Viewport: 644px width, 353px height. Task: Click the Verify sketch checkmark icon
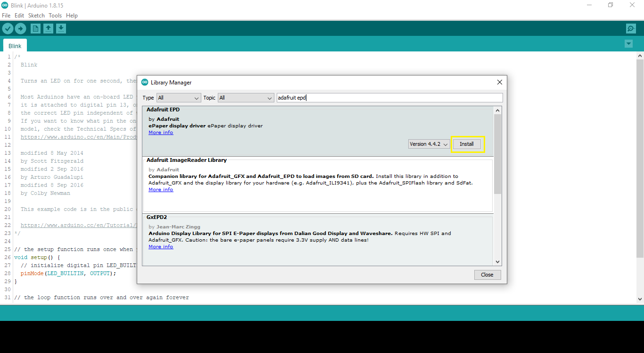(8, 29)
